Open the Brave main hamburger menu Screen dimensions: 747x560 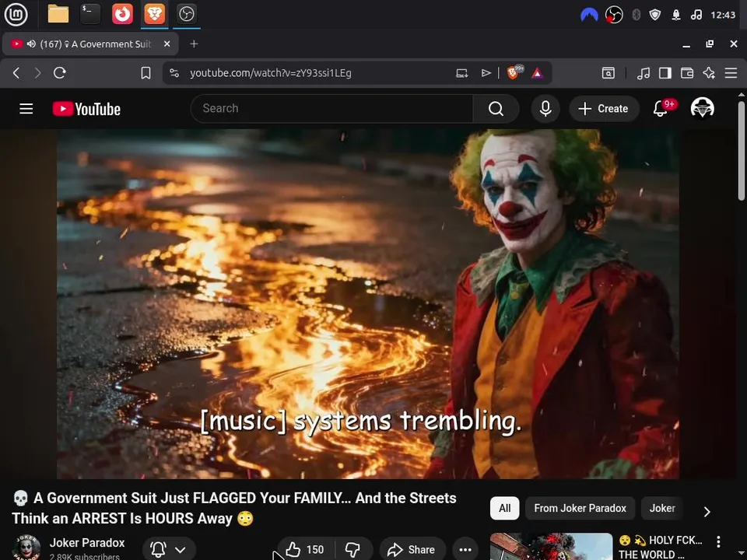click(731, 73)
